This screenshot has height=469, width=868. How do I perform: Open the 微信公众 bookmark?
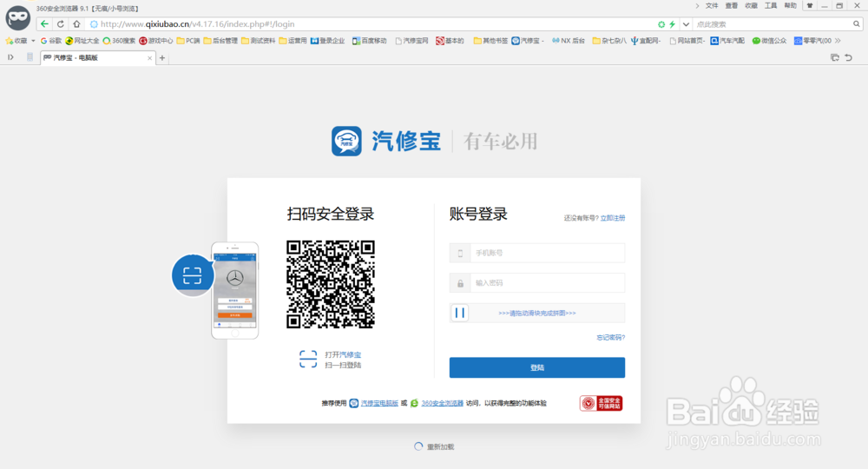point(769,41)
